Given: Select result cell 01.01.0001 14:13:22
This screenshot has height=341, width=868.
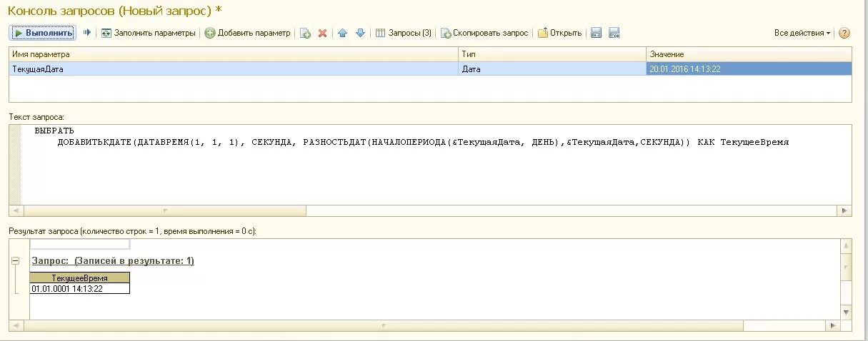Looking at the screenshot, I should (80, 289).
